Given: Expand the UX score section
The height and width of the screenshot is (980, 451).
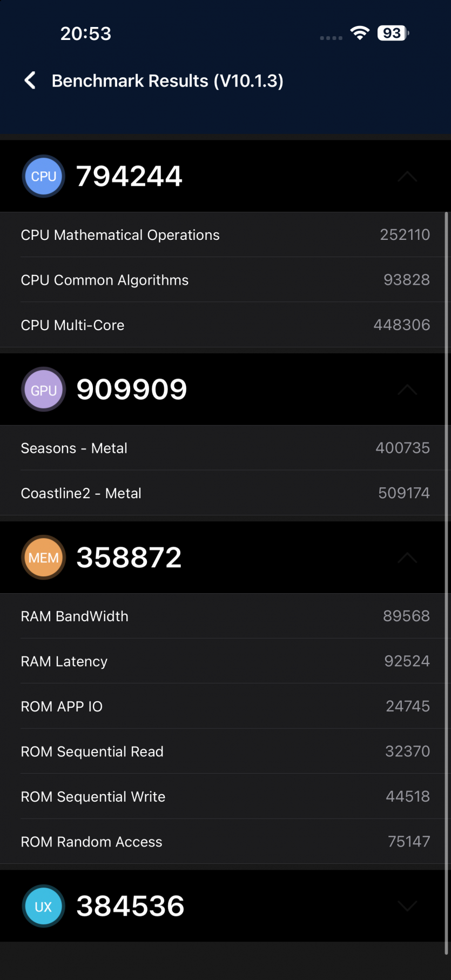Looking at the screenshot, I should click(x=407, y=906).
